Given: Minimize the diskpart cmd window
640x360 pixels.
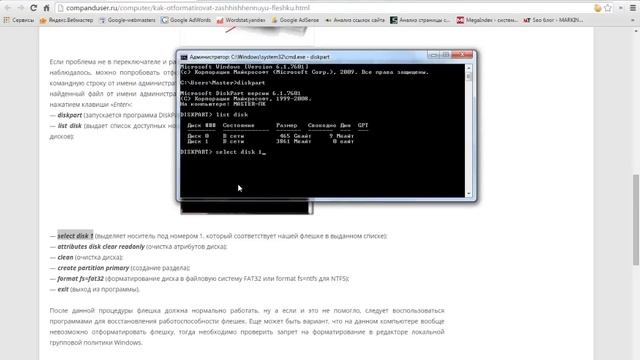Looking at the screenshot, I should point(434,55).
